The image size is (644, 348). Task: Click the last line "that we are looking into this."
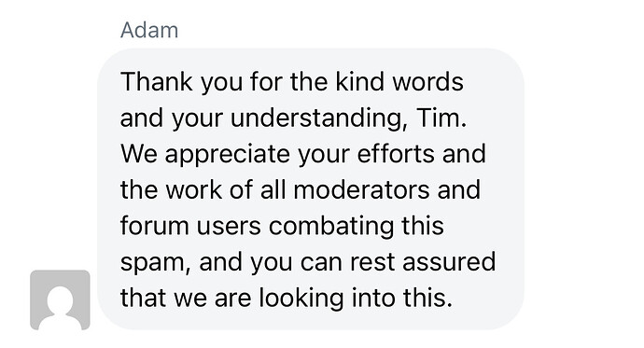point(287,298)
